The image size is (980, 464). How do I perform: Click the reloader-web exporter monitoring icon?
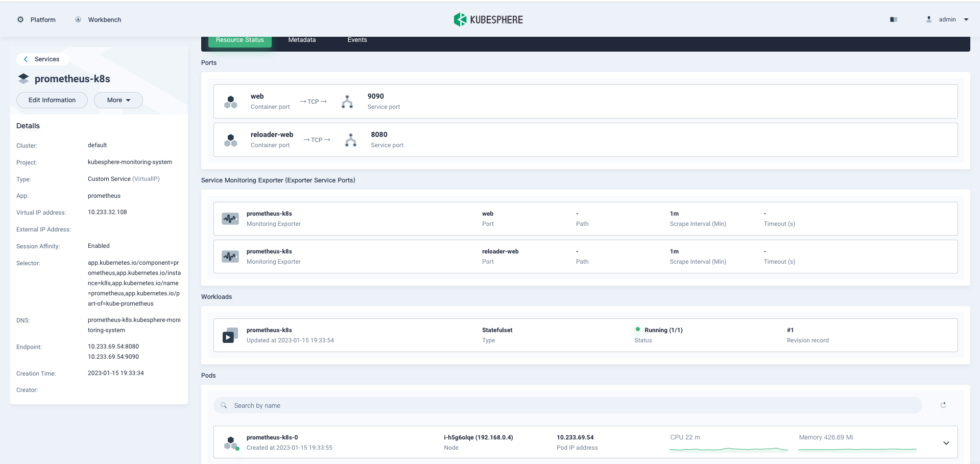coord(230,257)
